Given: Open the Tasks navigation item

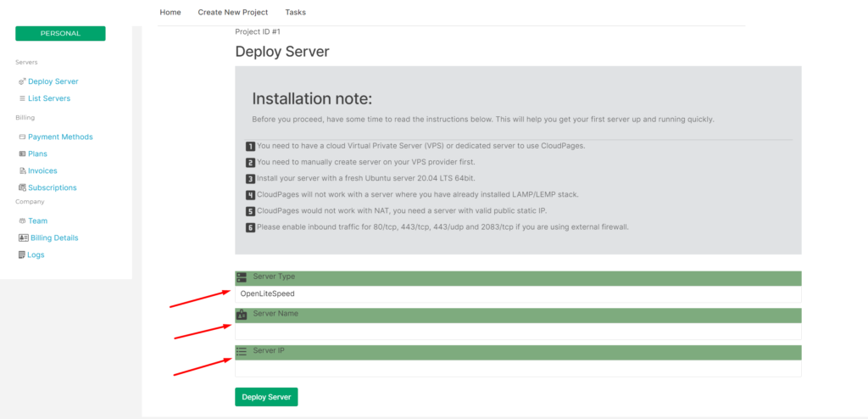Looking at the screenshot, I should tap(296, 12).
